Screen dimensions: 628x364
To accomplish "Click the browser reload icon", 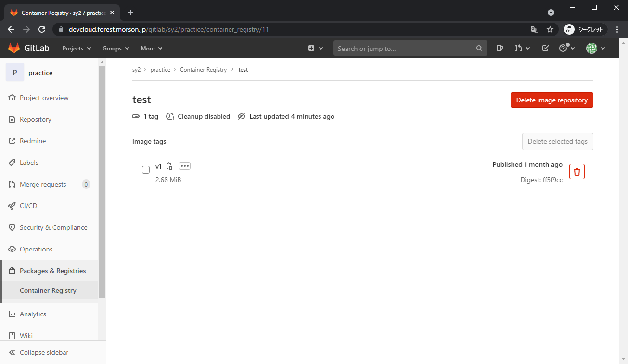I will click(42, 29).
